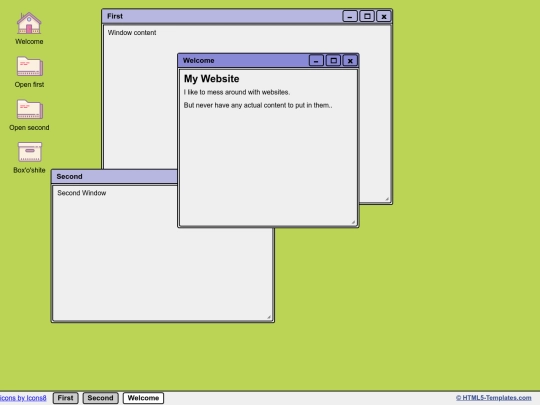This screenshot has width=540, height=405.
Task: Click the Second window title bar
Action: click(x=114, y=177)
